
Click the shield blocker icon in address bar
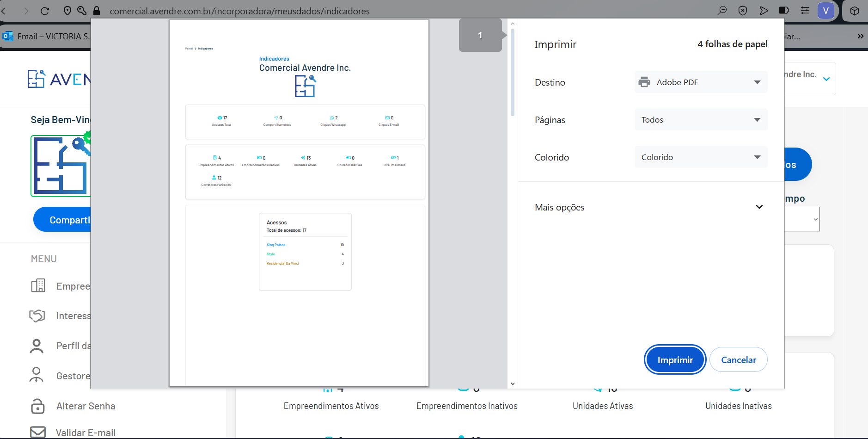pos(743,11)
